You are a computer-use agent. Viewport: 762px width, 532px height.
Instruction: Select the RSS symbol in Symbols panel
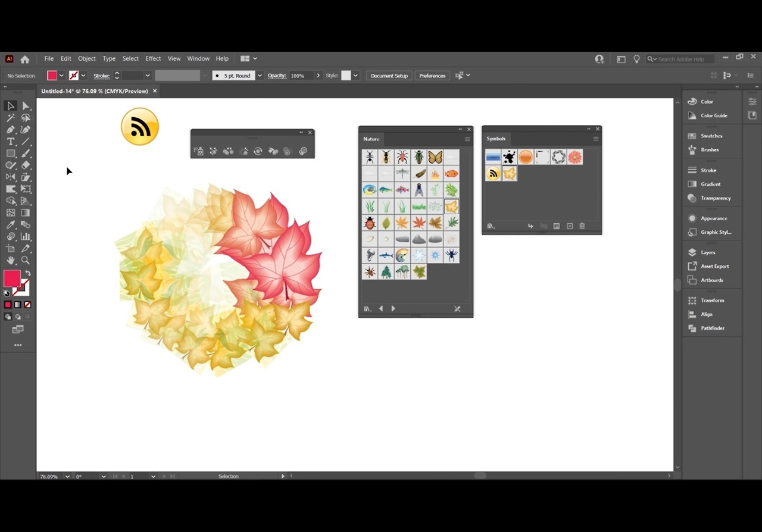click(493, 173)
